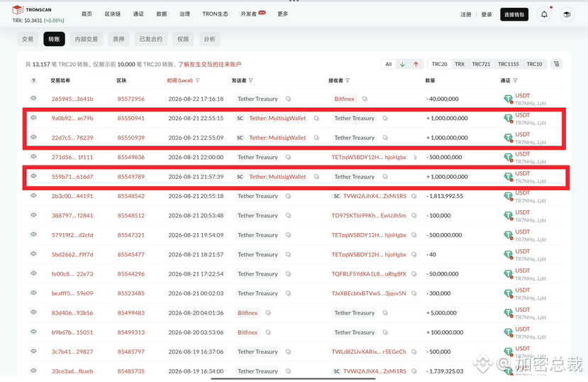Viewport: 588px width, 382px height.
Task: Click the question mark help icon in table header
Action: 33,81
